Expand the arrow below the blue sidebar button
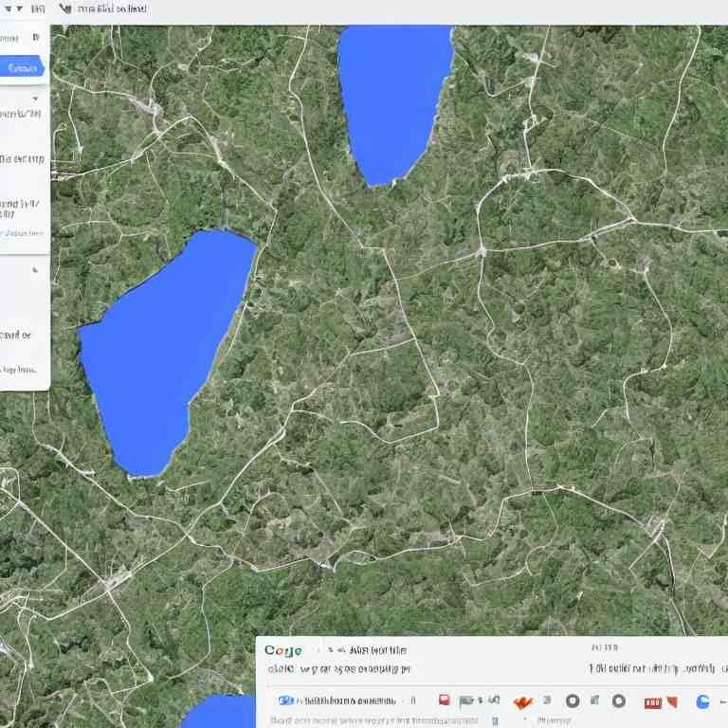Screen dimensions: 728x728 coord(36,96)
